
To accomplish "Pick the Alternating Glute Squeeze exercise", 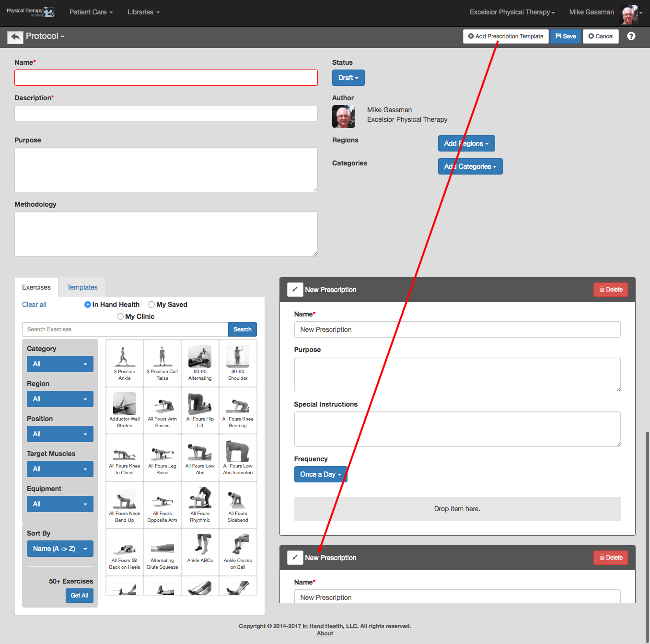I will [162, 552].
